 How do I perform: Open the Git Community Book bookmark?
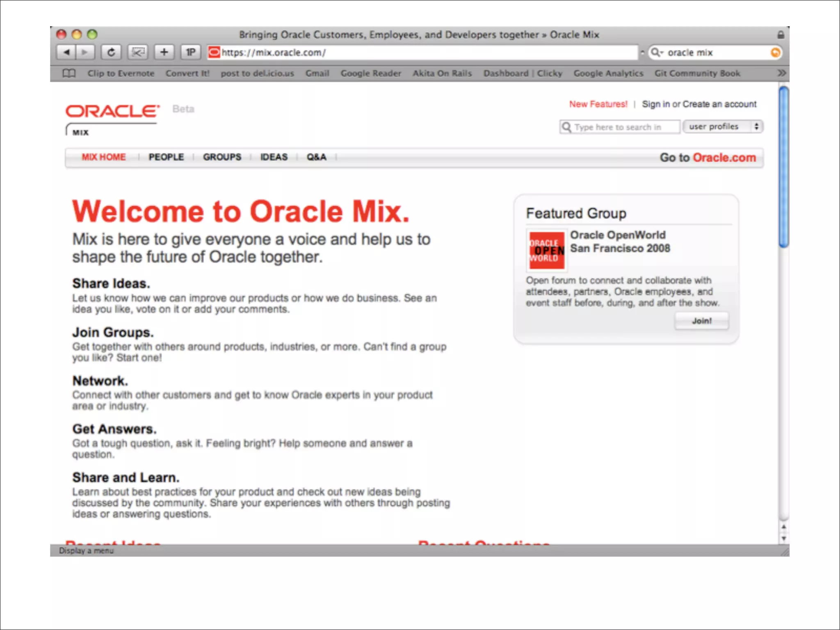[x=697, y=73]
